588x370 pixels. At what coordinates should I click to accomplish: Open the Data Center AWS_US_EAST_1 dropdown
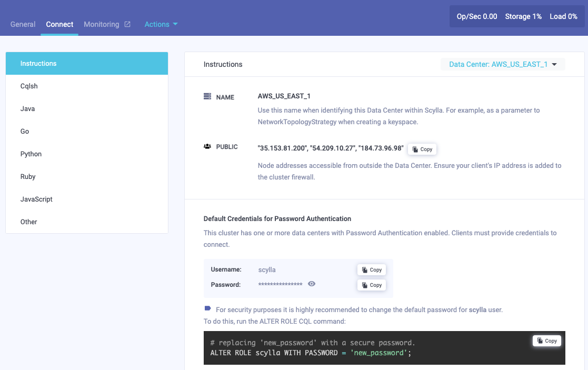[503, 64]
